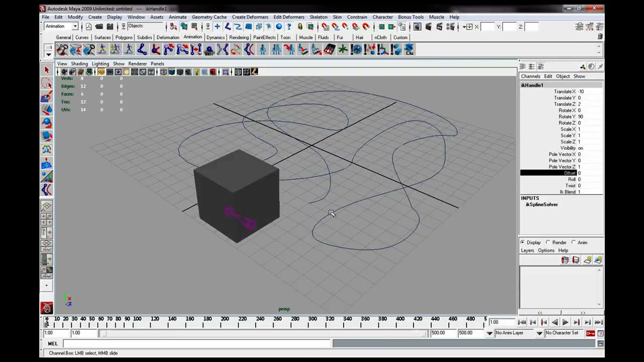
Task: Click the IK Handle tool shelf icon
Action: coord(155,49)
